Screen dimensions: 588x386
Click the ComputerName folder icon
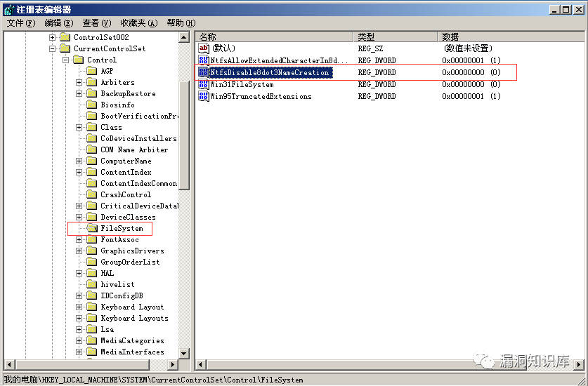click(x=92, y=161)
